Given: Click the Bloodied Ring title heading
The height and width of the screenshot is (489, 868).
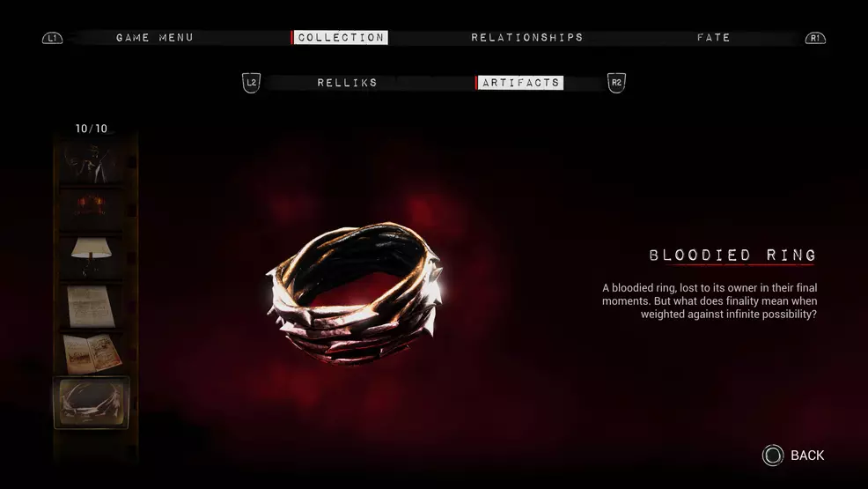Looking at the screenshot, I should (x=732, y=256).
